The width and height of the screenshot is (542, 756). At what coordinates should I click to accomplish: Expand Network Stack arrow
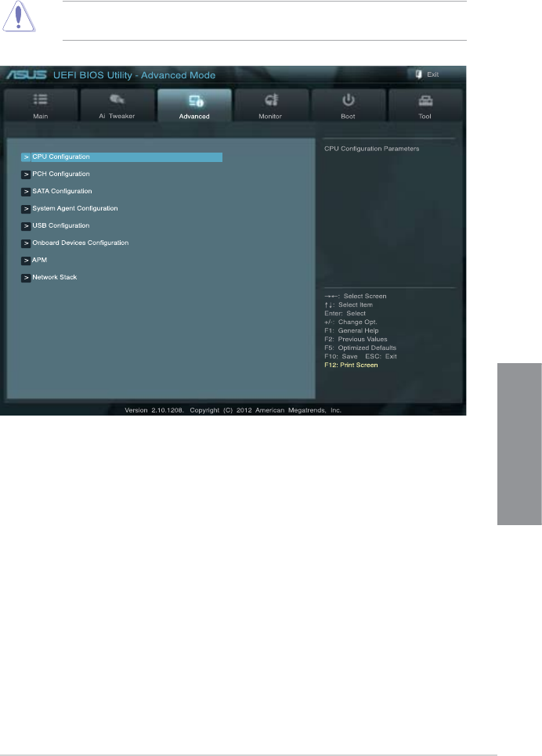point(26,278)
